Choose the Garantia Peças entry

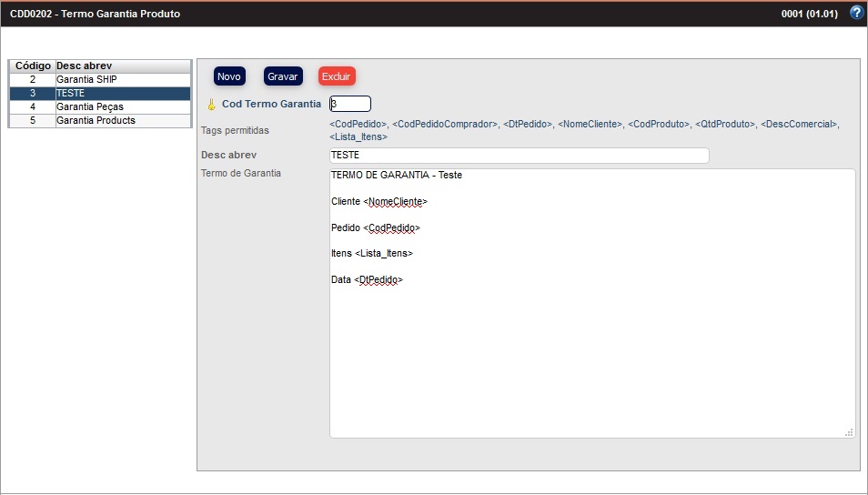[100, 106]
